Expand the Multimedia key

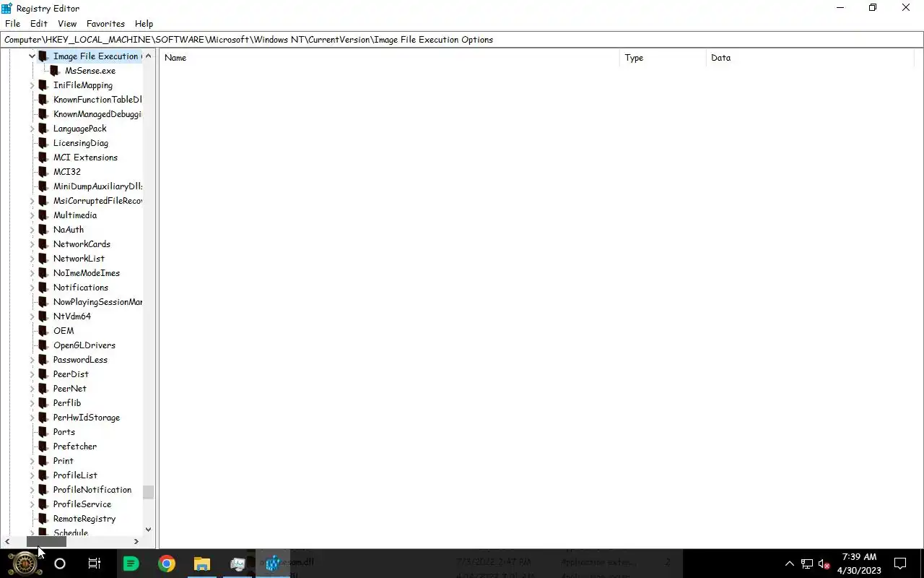coord(32,215)
